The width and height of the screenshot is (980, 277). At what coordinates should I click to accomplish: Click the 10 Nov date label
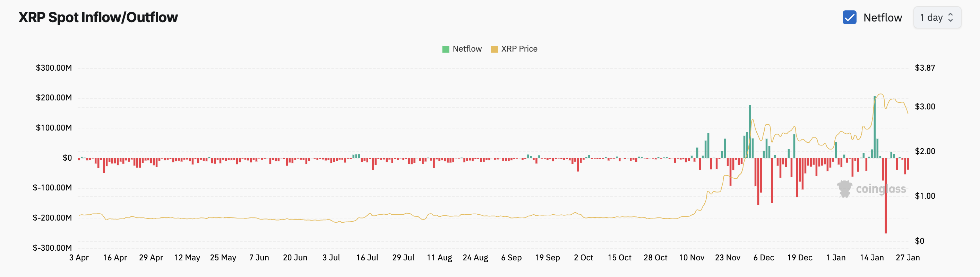click(691, 258)
